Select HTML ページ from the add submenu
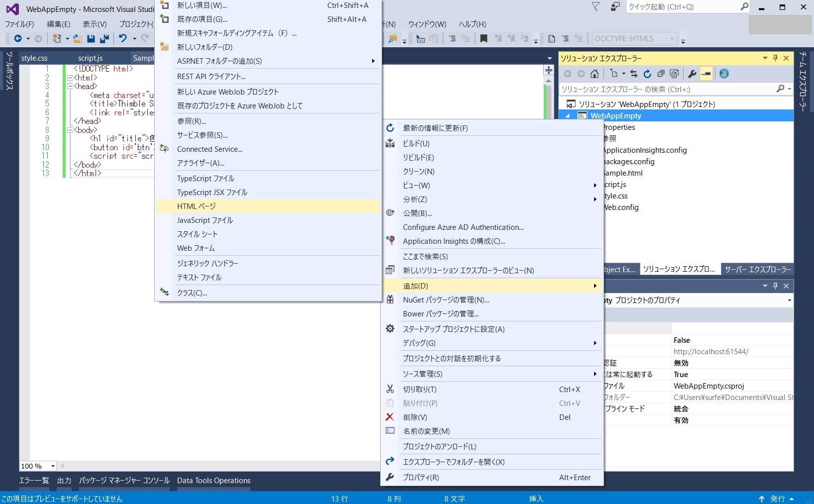 pos(197,206)
